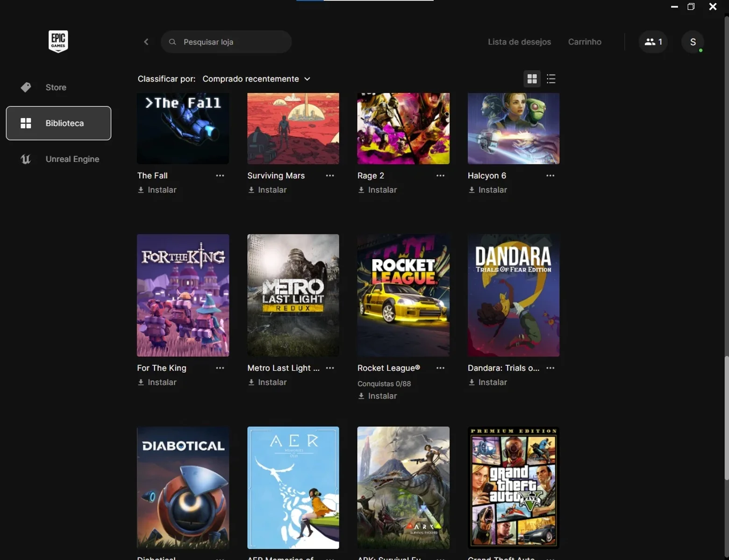Click download icon under Dandara
Screen dimensions: 729x560
tap(472, 383)
